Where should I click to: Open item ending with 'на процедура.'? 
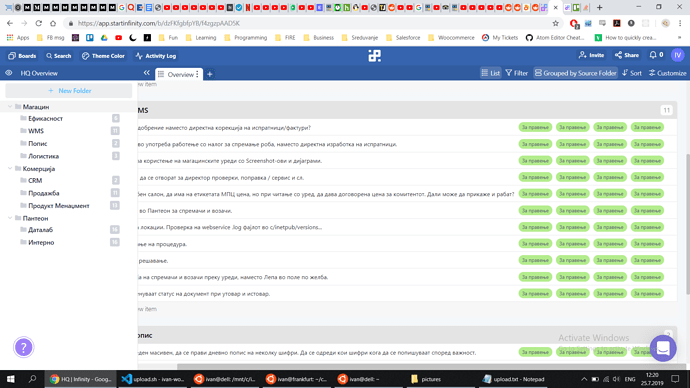(x=162, y=244)
